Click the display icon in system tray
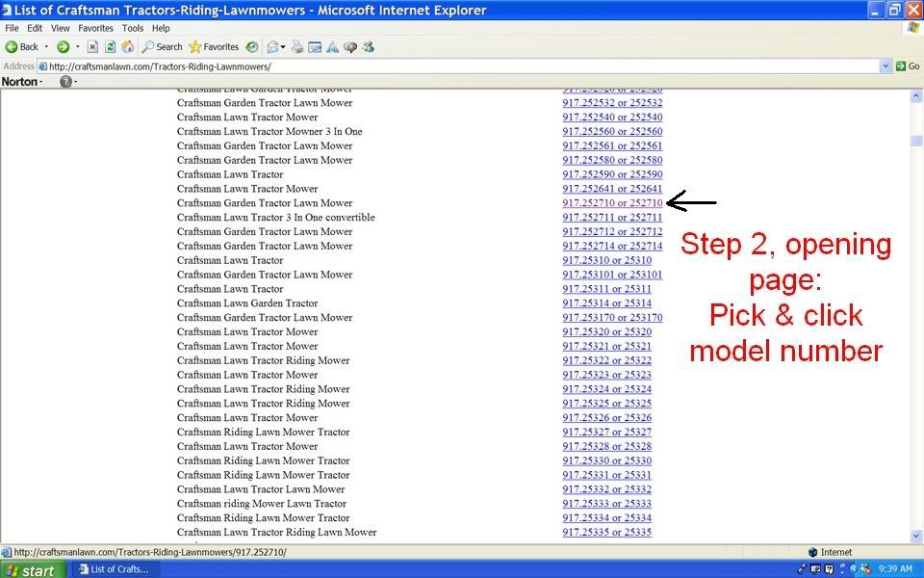Viewport: 924px width, 578px height. point(815,569)
